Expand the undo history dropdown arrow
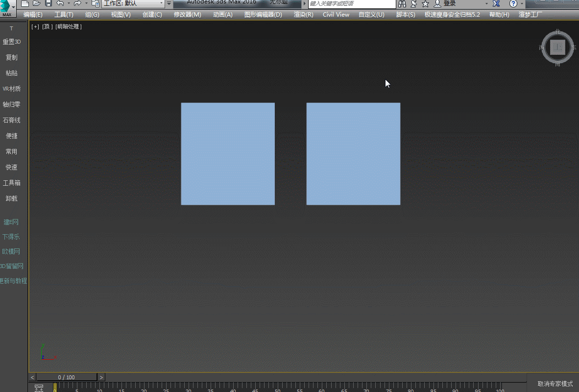This screenshot has height=392, width=579. pos(68,3)
